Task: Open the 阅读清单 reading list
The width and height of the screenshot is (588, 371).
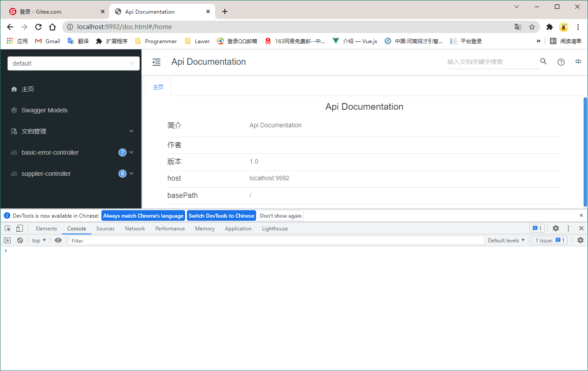Action: coord(566,41)
